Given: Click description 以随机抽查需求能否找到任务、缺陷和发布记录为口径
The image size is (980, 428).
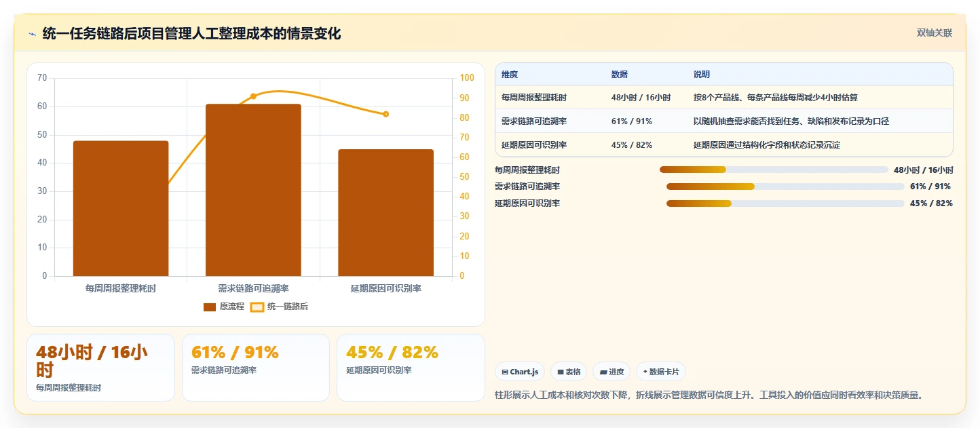Looking at the screenshot, I should click(791, 121).
